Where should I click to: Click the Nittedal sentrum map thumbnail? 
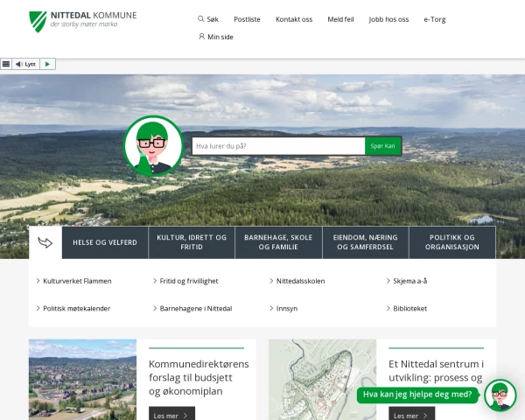(x=322, y=380)
